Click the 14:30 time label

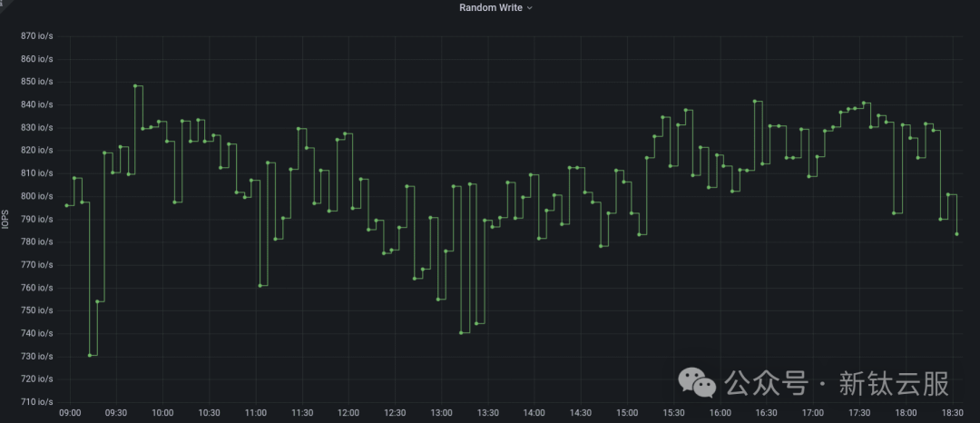tap(581, 413)
